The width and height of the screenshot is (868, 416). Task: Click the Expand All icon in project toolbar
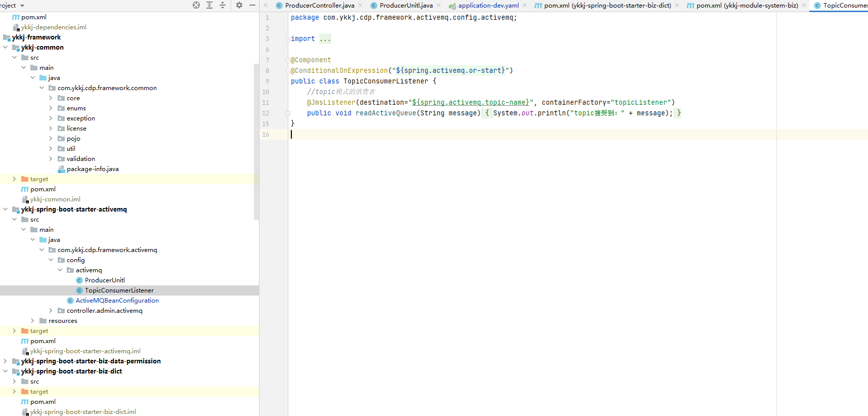pyautogui.click(x=209, y=5)
